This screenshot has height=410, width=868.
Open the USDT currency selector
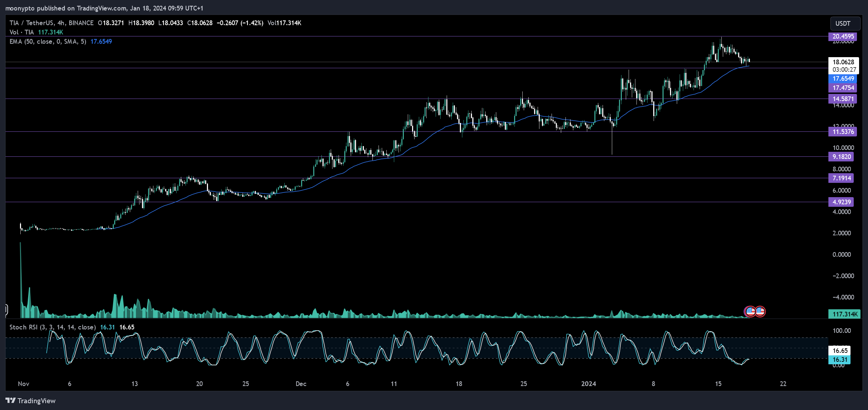pos(845,24)
